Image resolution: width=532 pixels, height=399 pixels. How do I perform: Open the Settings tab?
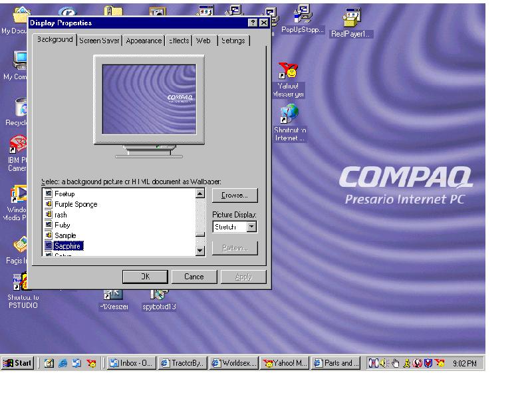pos(233,41)
